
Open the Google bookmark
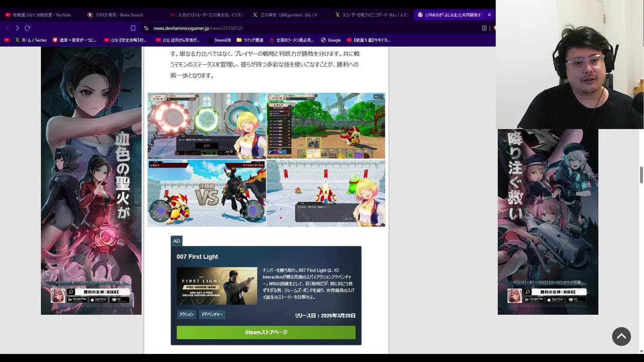pyautogui.click(x=331, y=40)
